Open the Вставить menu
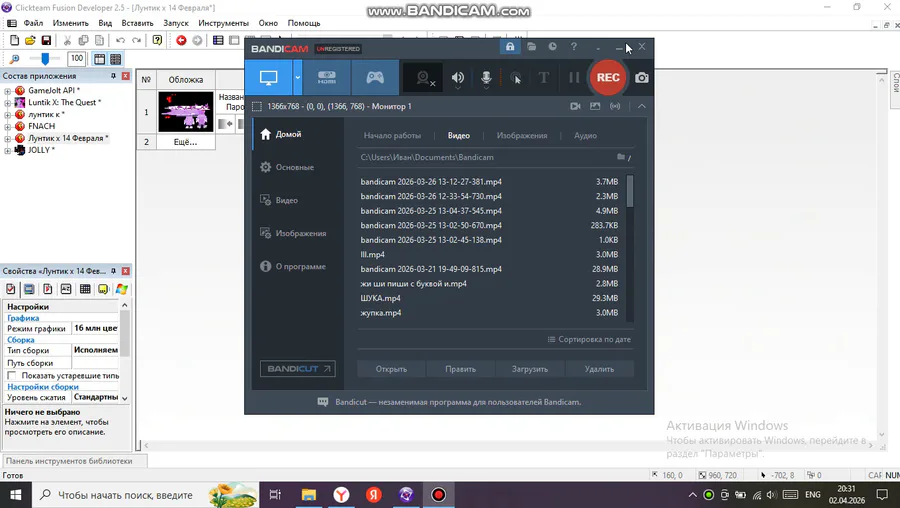This screenshot has width=900, height=508. click(137, 23)
